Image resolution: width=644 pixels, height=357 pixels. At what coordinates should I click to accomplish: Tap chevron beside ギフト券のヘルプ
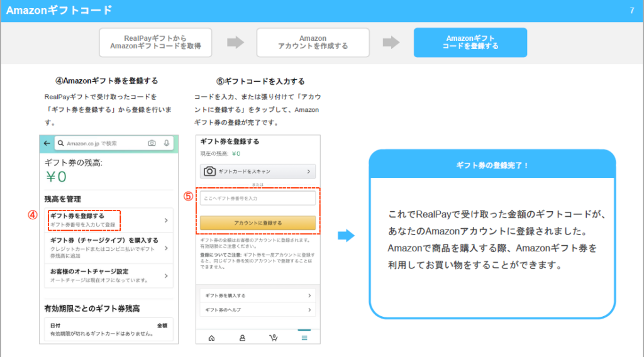(309, 310)
